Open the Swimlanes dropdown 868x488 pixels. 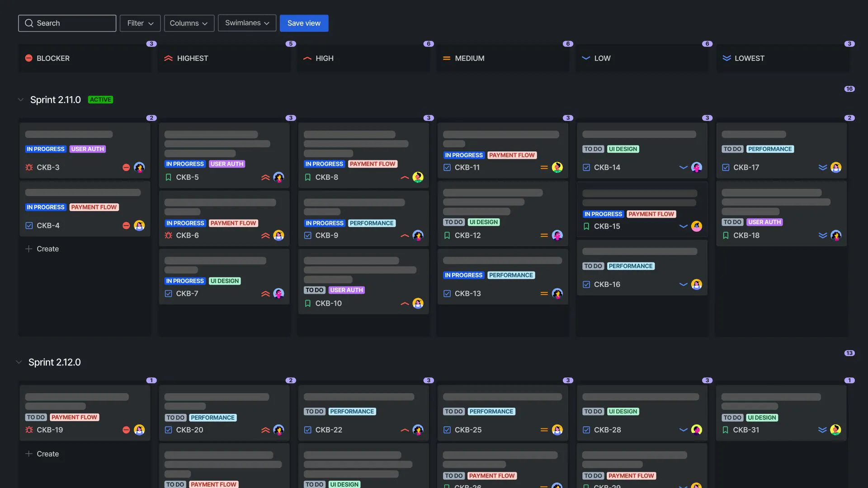247,23
